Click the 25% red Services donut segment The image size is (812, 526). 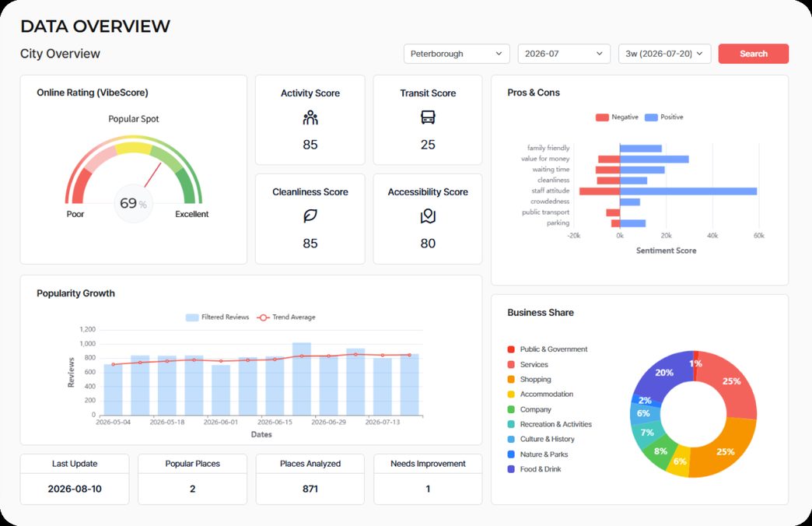tap(730, 381)
